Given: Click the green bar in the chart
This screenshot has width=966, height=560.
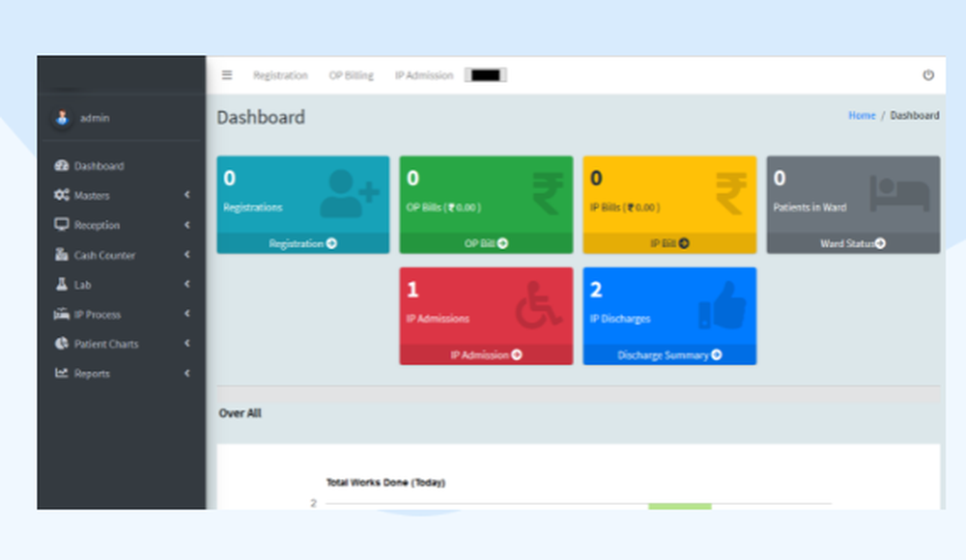Looking at the screenshot, I should pos(679,506).
